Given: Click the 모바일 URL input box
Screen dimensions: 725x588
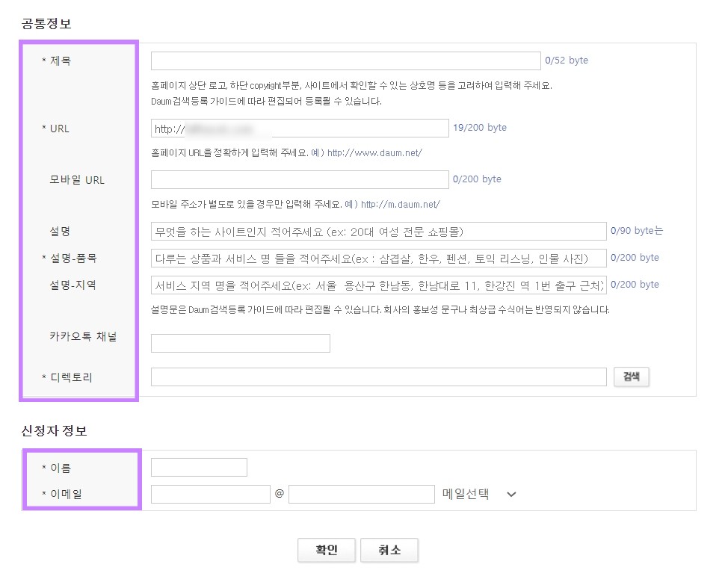Looking at the screenshot, I should (x=299, y=179).
